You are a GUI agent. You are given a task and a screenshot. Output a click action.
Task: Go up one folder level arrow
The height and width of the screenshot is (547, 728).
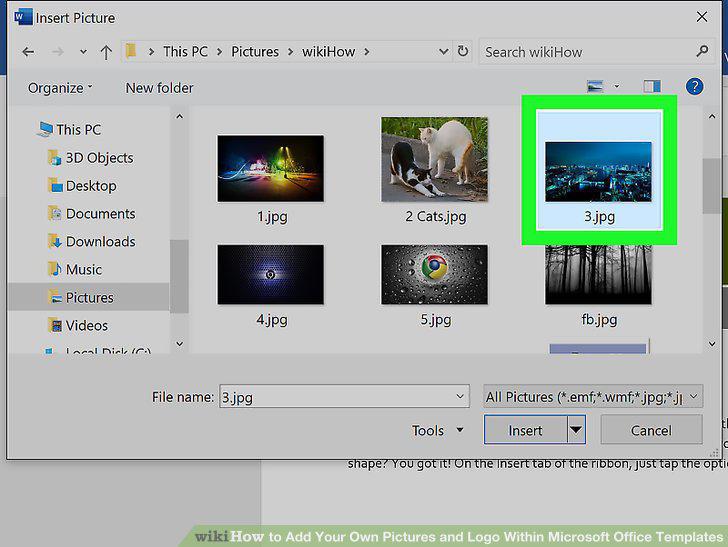click(x=106, y=52)
